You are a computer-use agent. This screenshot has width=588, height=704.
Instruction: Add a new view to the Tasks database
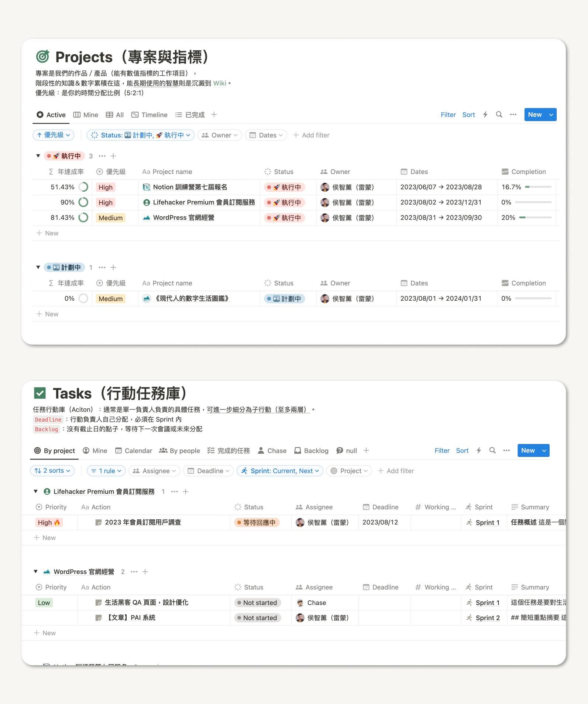366,450
